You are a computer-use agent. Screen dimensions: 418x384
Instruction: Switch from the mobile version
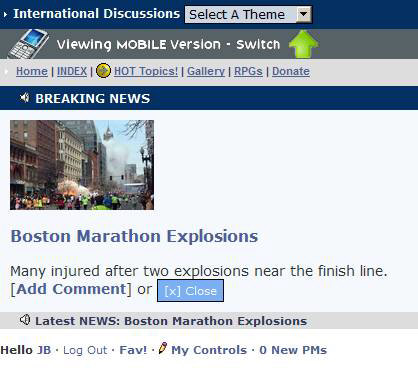click(x=258, y=44)
